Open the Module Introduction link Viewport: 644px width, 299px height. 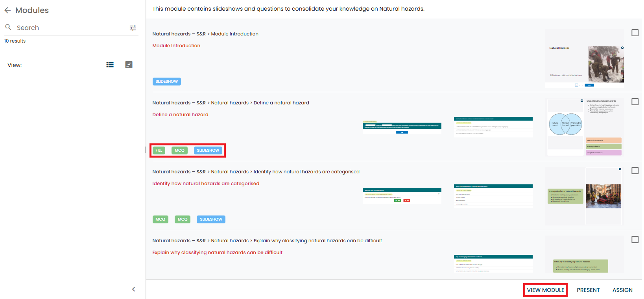click(x=176, y=46)
